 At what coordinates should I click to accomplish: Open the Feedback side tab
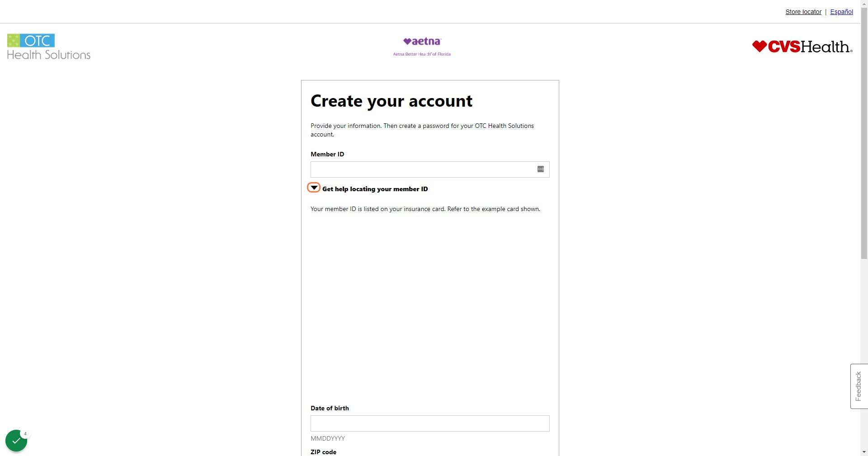coord(859,386)
